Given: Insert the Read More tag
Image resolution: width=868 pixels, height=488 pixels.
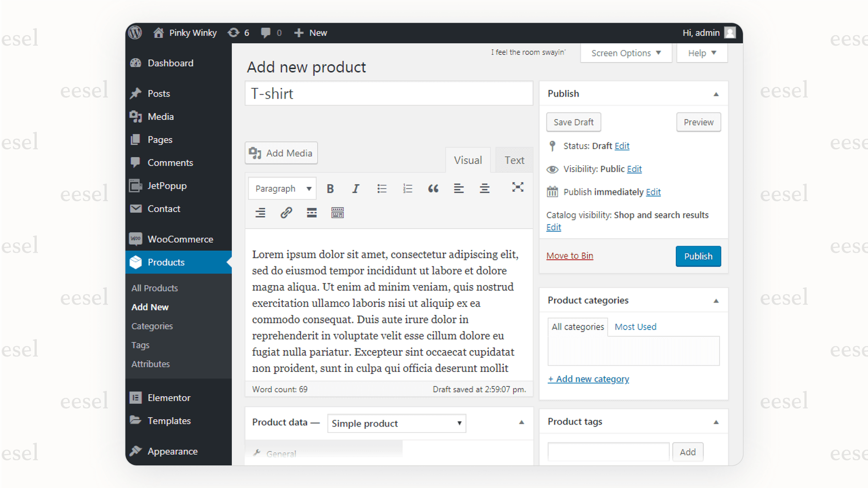Looking at the screenshot, I should [x=312, y=212].
